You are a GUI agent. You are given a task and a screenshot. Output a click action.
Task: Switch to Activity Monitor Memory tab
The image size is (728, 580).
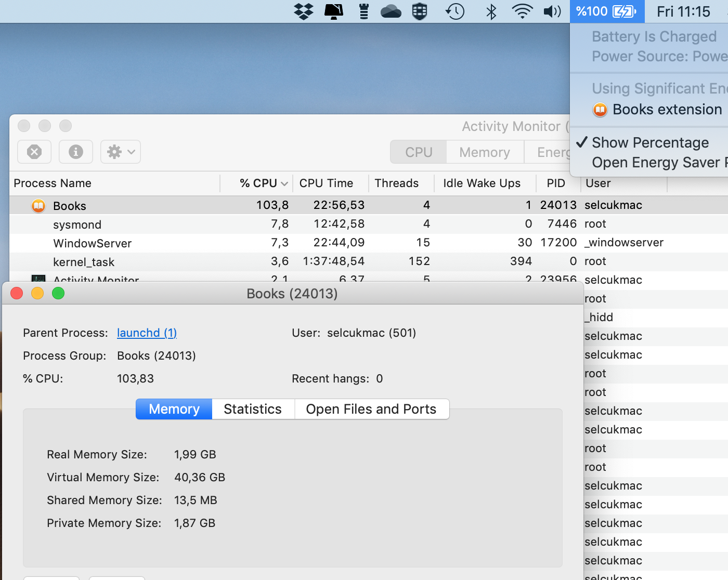[x=485, y=152]
